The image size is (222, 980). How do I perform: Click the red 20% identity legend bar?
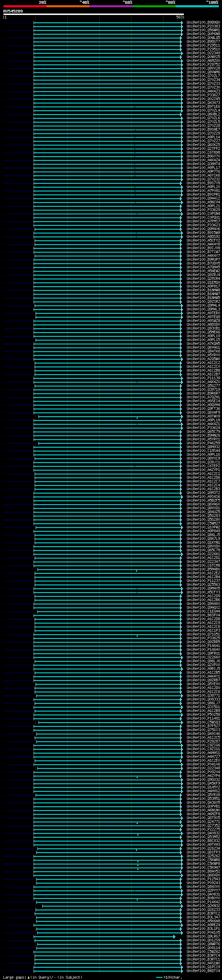[25, 6]
